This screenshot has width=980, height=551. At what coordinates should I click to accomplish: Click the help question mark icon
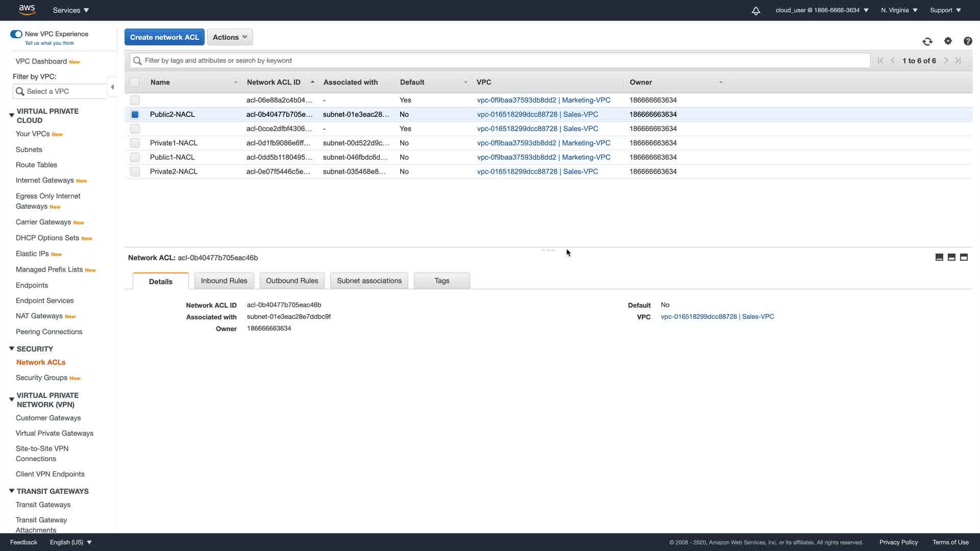tap(968, 41)
